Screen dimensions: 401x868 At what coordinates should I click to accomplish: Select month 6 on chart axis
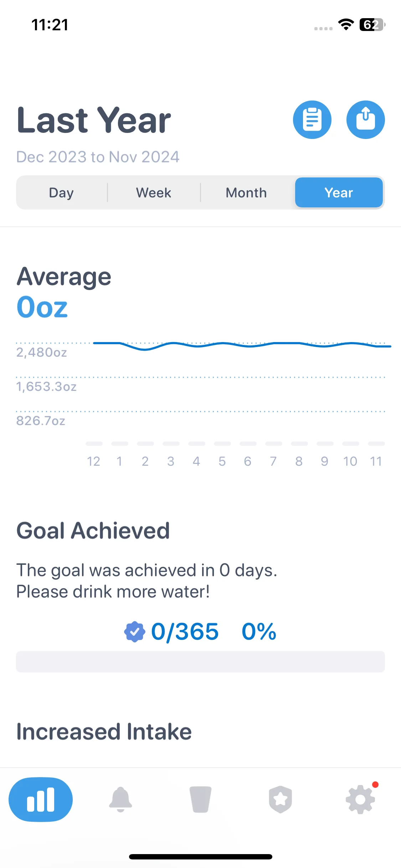pyautogui.click(x=248, y=461)
